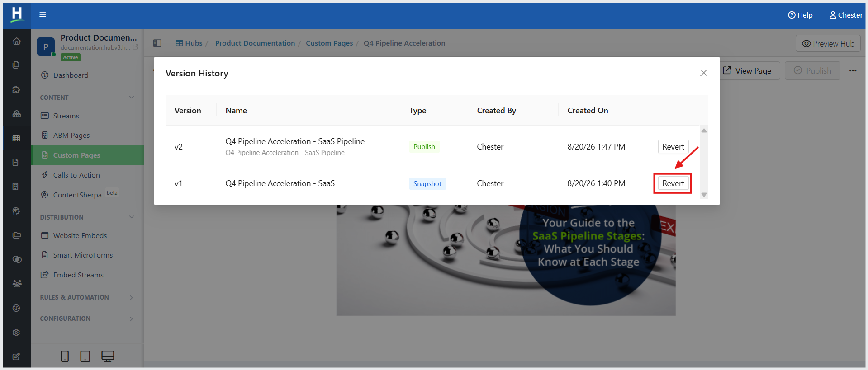
Task: Click the Name column header
Action: click(236, 111)
